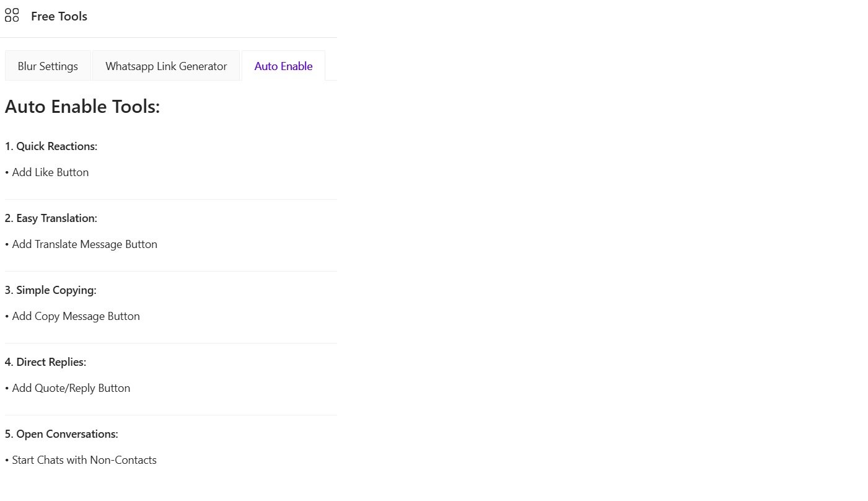The height and width of the screenshot is (501, 868).
Task: Open the Whatsapp Link Generator tab
Action: 166,66
